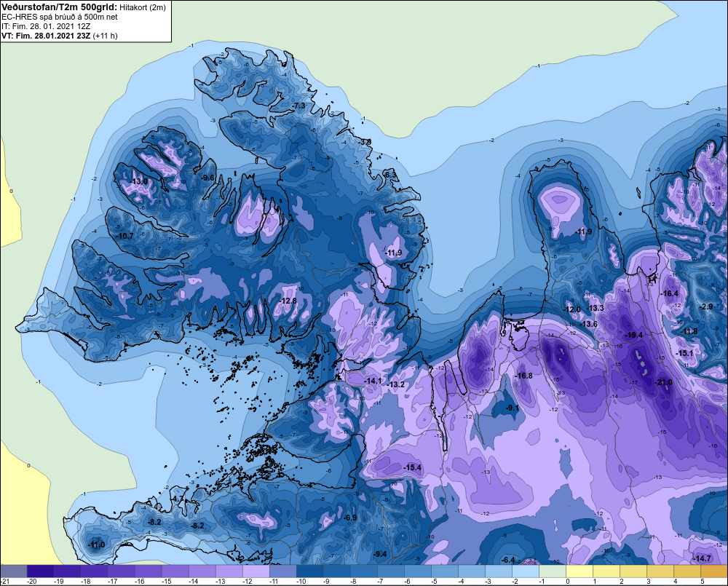Select legend swatch between -14 and -13
This screenshot has height=586, width=728.
202,571
